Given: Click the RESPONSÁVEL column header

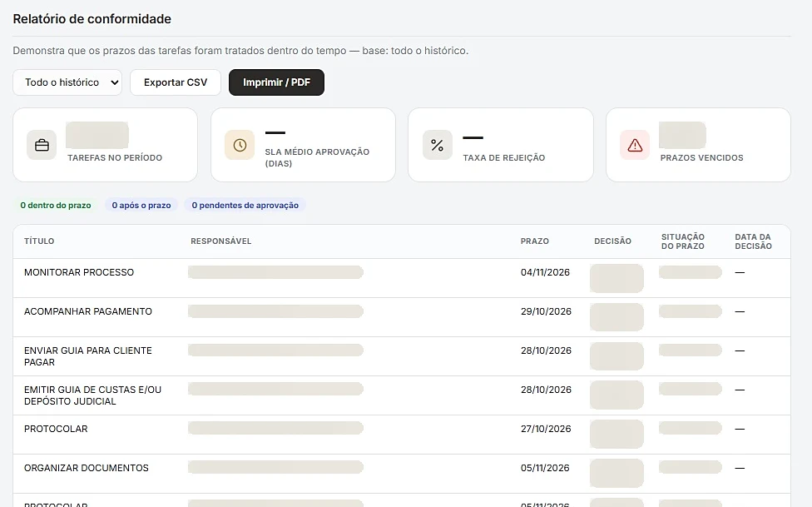Looking at the screenshot, I should coord(221,241).
